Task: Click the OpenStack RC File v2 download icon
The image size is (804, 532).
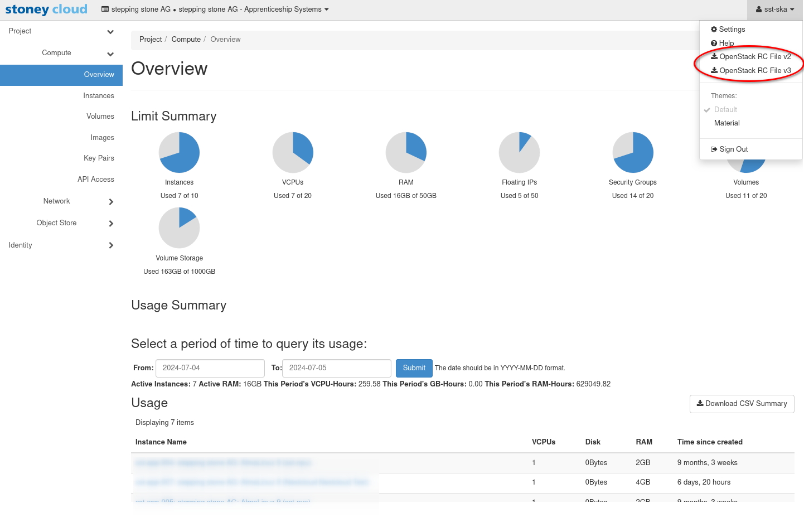Action: (714, 56)
